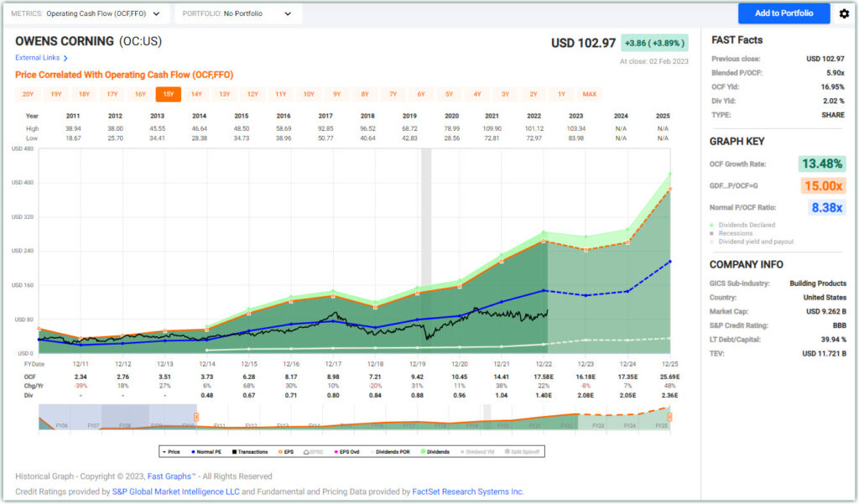Toggle the greyed Split Spinoff legend item
This screenshot has height=504, width=859.
[522, 452]
